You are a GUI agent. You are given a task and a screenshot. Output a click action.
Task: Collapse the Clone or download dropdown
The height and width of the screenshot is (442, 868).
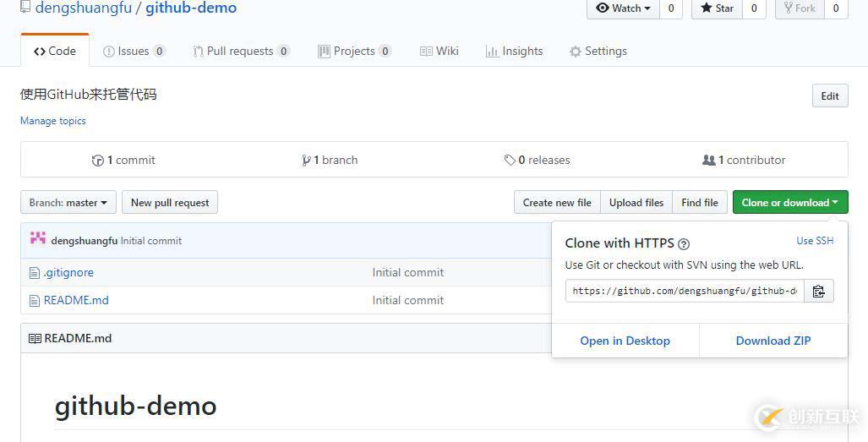coord(789,203)
